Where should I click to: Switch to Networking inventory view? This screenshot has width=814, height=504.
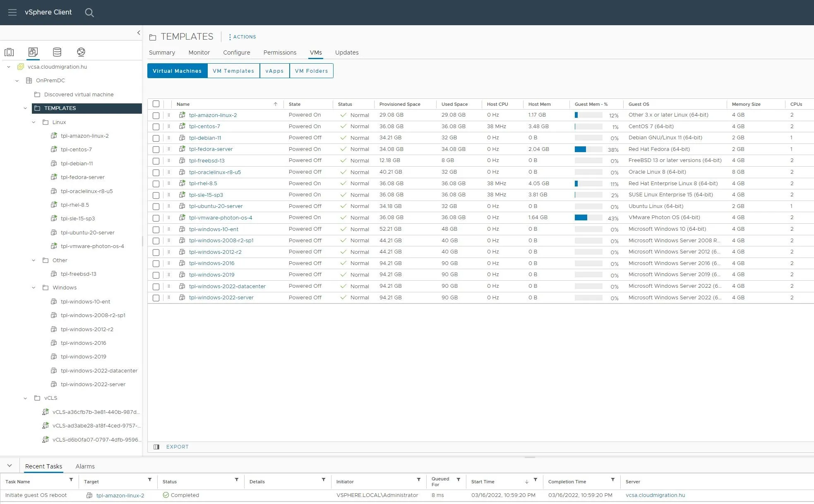[x=81, y=52]
